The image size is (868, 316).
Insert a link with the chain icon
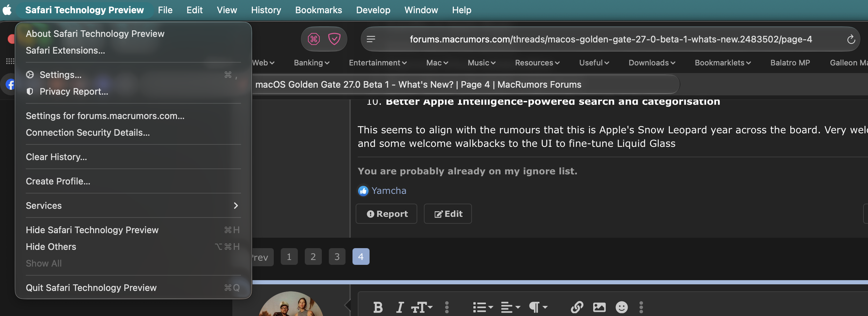pyautogui.click(x=577, y=307)
